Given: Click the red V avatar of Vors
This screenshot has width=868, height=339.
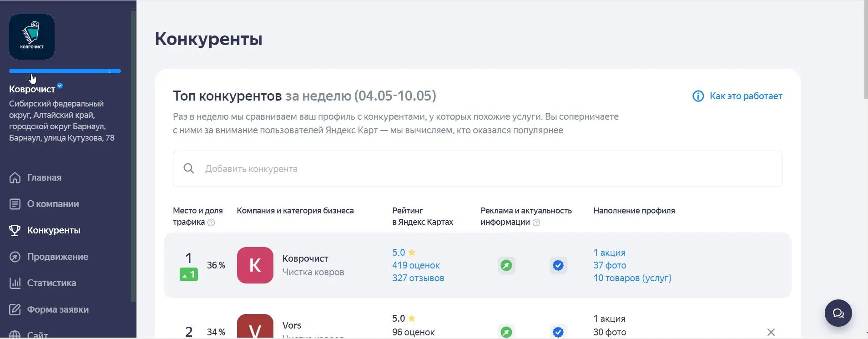Looking at the screenshot, I should click(255, 326).
